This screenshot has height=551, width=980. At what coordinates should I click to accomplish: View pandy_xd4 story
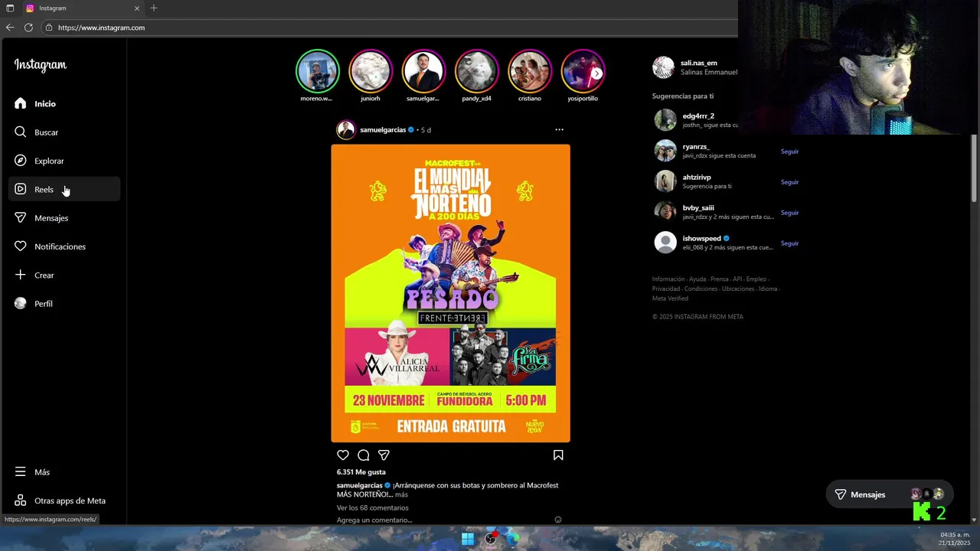476,71
